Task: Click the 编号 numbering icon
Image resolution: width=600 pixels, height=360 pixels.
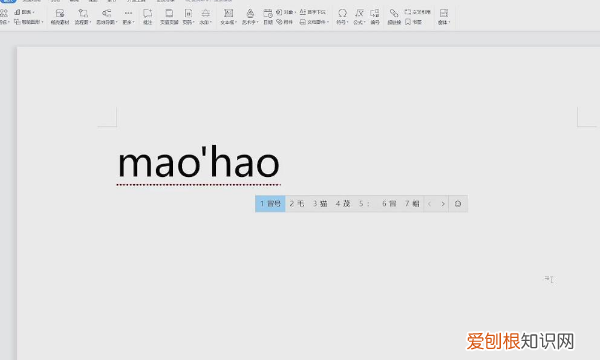Action: 375,17
